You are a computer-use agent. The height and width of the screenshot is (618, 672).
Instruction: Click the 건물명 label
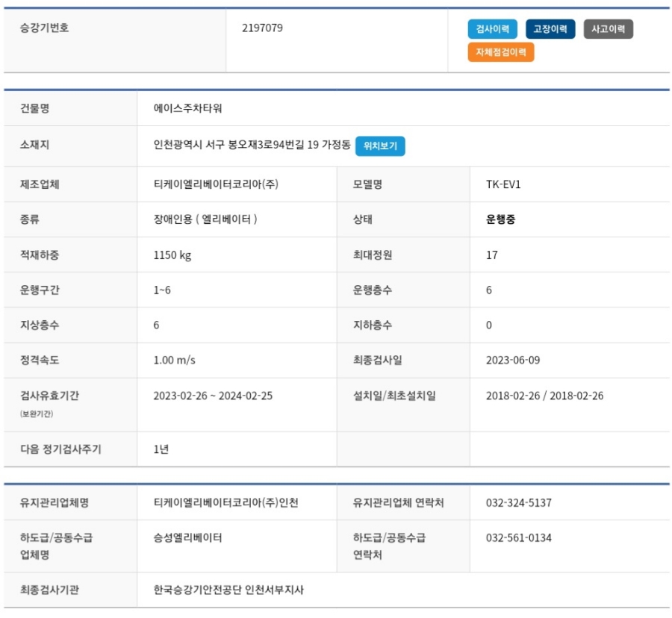point(34,108)
